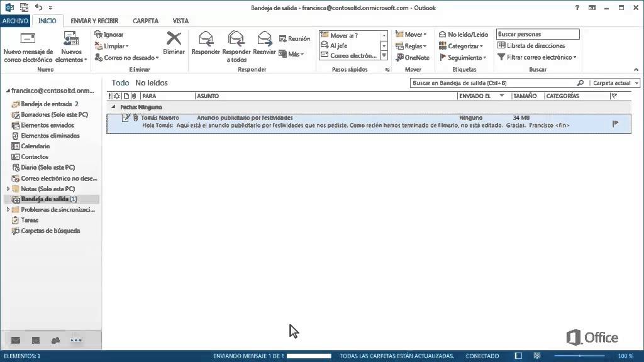Switch to the VISTA tab
Image resolution: width=644 pixels, height=362 pixels.
coord(180,21)
